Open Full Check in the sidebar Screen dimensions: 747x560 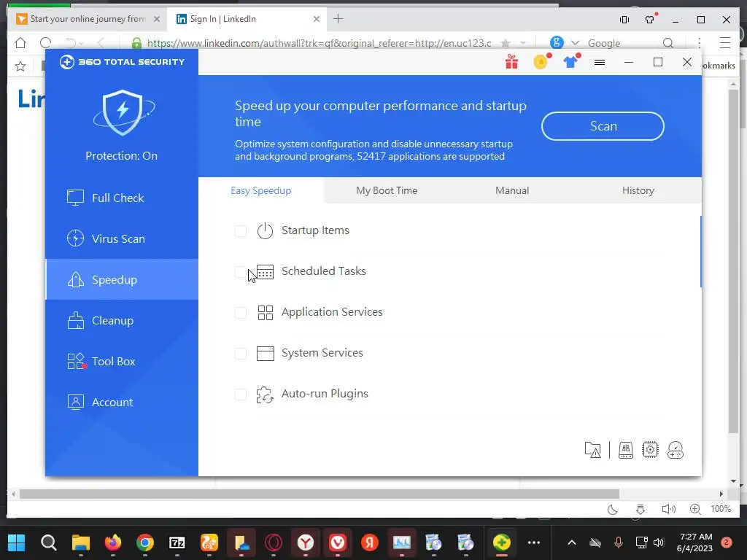[122, 198]
